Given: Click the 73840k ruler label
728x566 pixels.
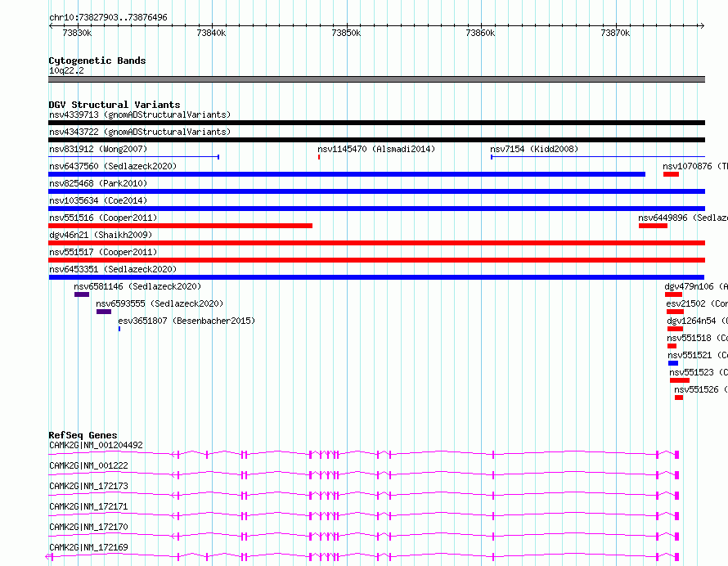Looking at the screenshot, I should click(211, 33).
